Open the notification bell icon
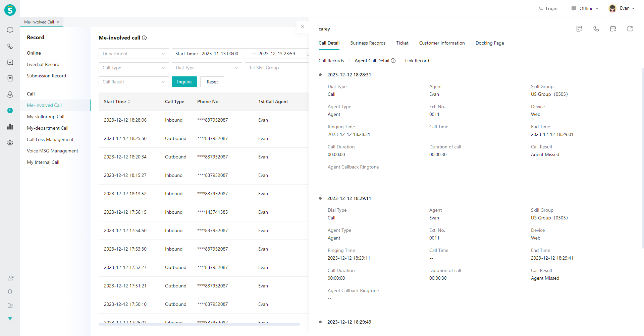The image size is (644, 336). point(10,291)
